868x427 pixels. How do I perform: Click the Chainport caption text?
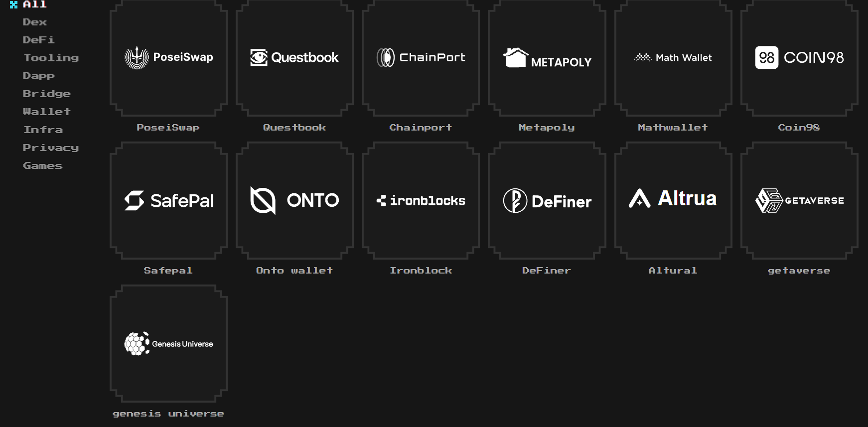(421, 128)
